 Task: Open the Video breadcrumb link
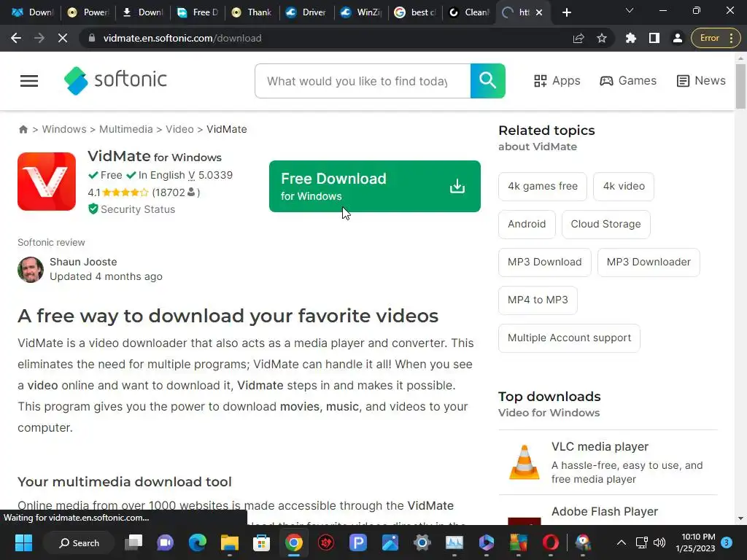[179, 130]
